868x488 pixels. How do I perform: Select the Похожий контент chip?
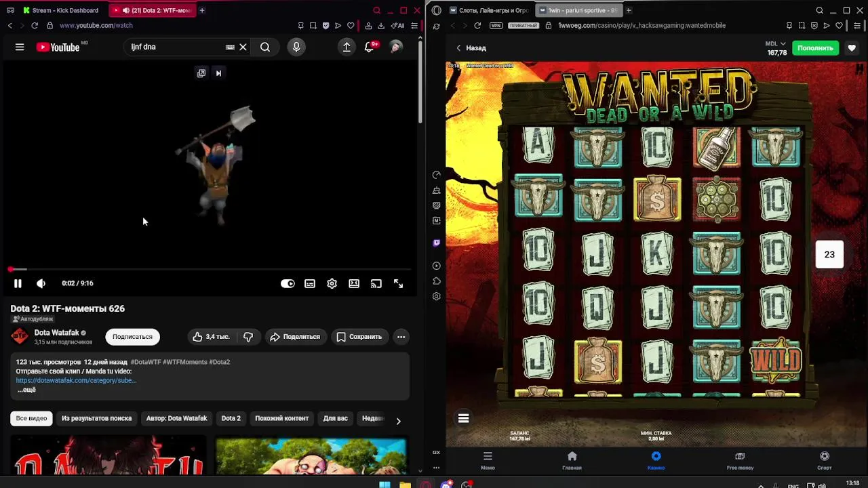[281, 418]
